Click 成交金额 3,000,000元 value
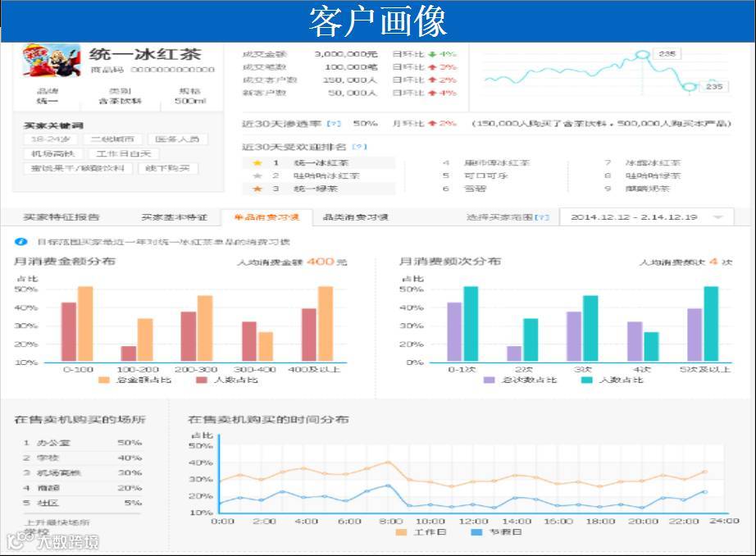The height and width of the screenshot is (556, 756). (x=346, y=54)
